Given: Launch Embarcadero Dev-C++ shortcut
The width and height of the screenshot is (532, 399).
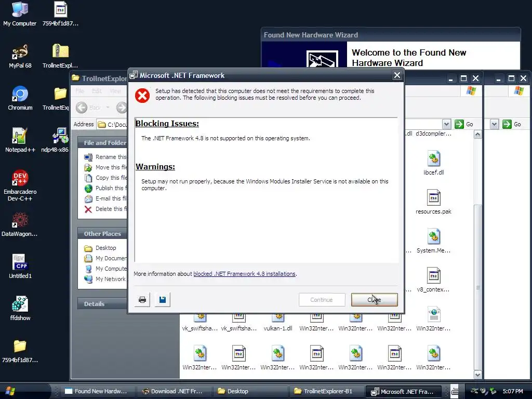Looking at the screenshot, I should point(20,185).
